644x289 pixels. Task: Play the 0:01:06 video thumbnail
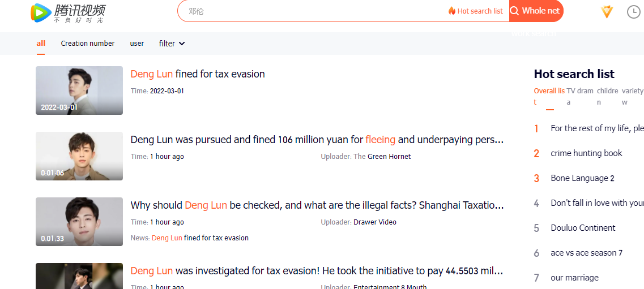(x=79, y=156)
